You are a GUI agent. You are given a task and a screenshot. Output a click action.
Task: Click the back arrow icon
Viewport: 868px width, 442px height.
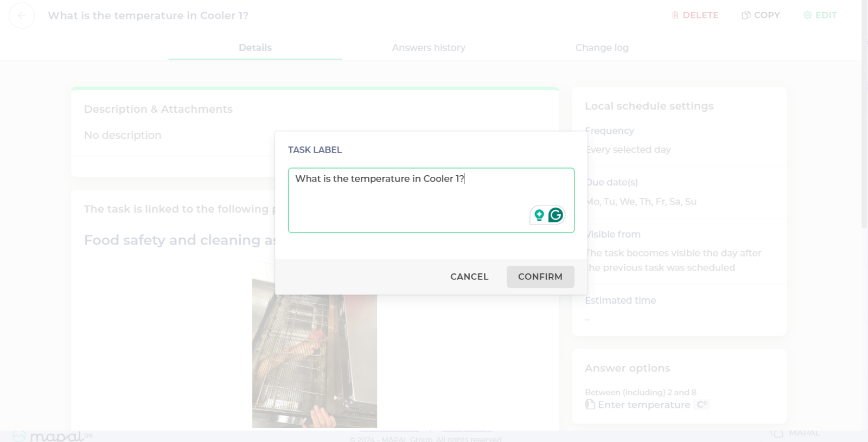tap(22, 15)
